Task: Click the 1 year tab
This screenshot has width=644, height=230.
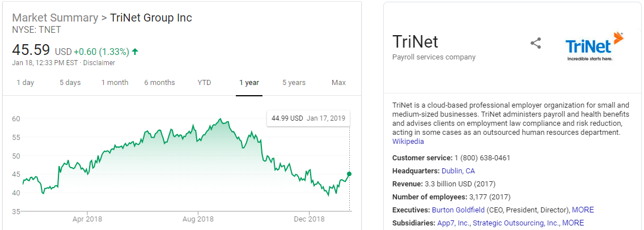Action: point(249,83)
